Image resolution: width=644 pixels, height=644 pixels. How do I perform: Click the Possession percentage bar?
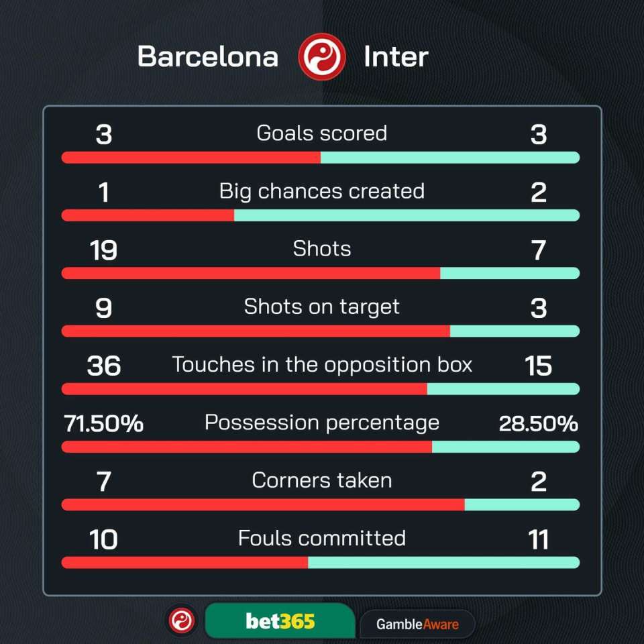click(321, 447)
